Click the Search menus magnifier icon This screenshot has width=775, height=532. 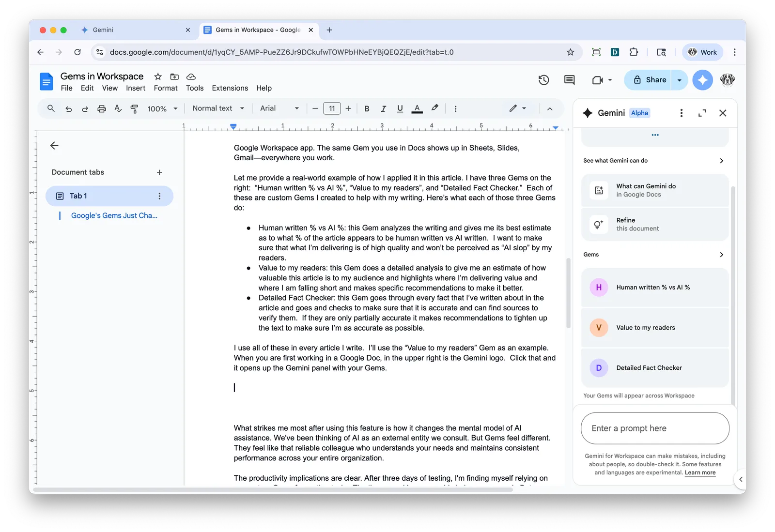point(51,108)
